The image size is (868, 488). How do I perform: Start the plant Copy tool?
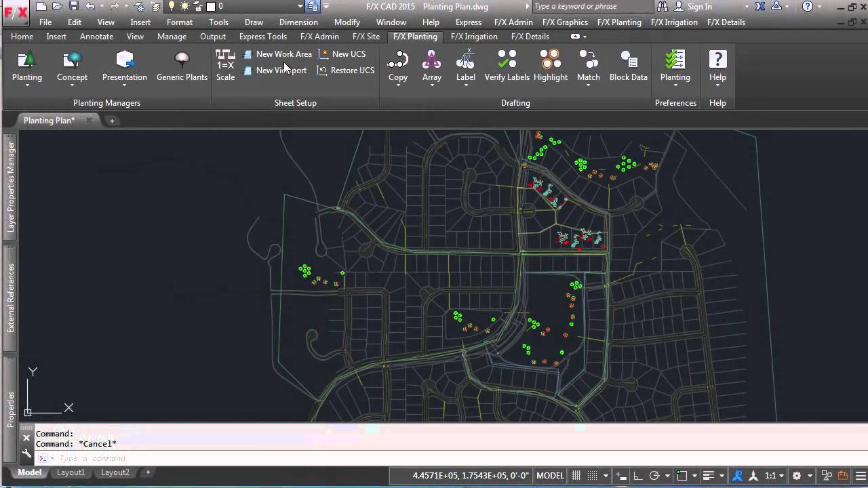398,67
